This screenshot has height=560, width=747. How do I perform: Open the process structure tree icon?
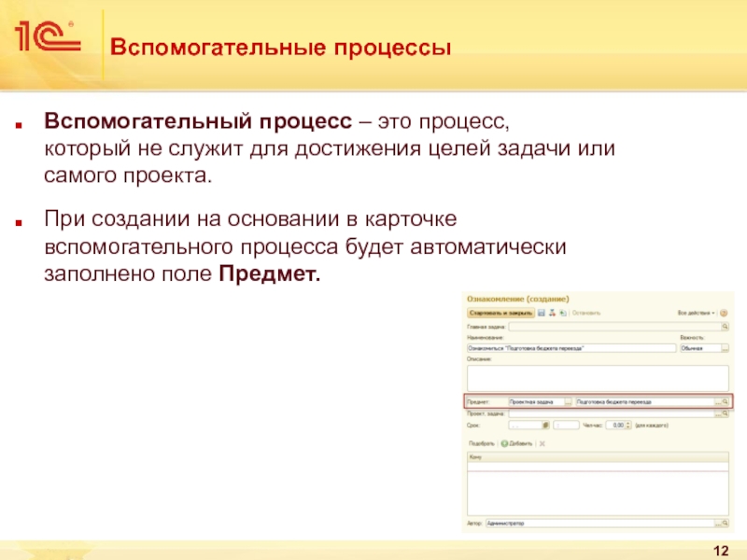(552, 313)
